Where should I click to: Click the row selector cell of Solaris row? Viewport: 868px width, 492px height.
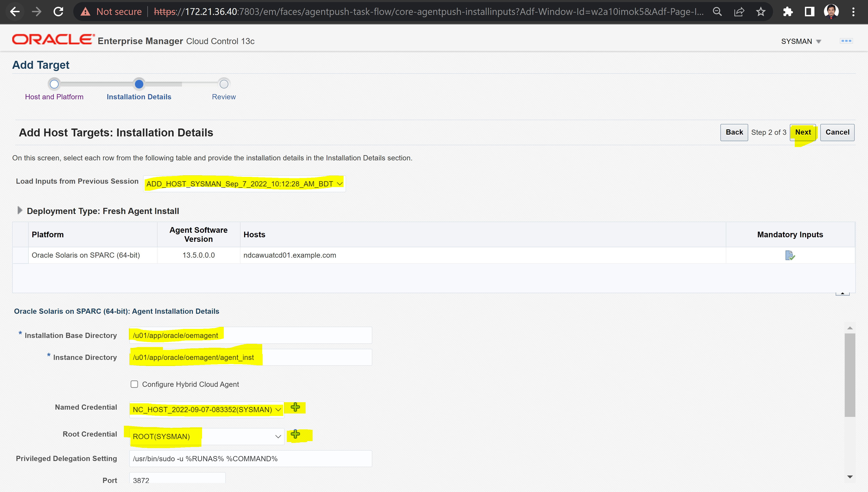(x=21, y=255)
